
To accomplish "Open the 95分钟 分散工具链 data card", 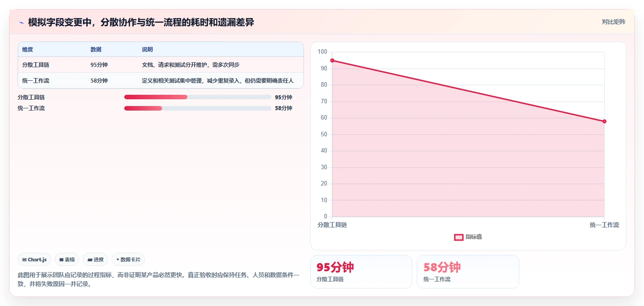I will (x=361, y=272).
